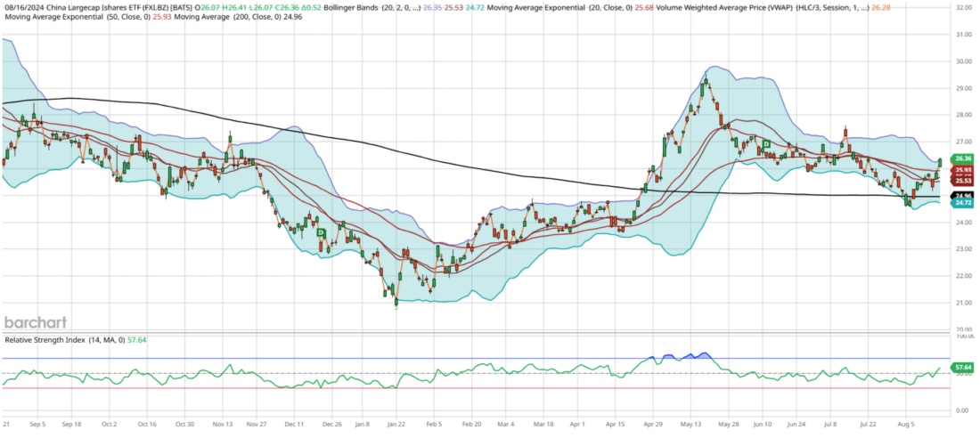Click the Sep 5 date axis label
Image resolution: width=980 pixels, height=438 pixels.
(37, 424)
